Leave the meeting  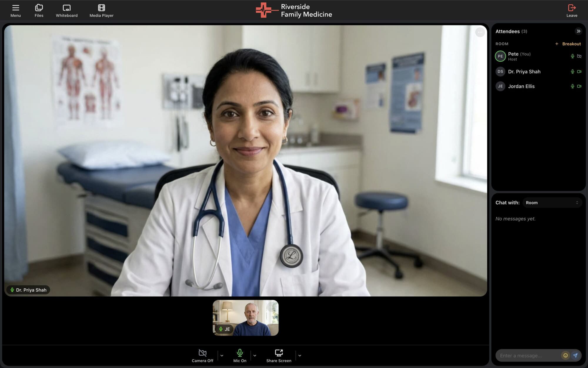tap(572, 11)
